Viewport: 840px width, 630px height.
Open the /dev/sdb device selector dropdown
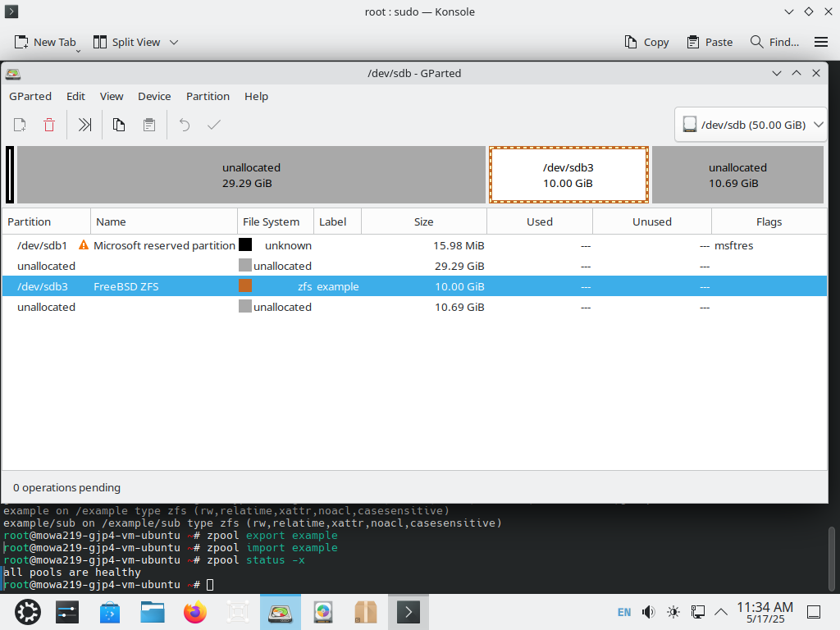[x=751, y=125]
